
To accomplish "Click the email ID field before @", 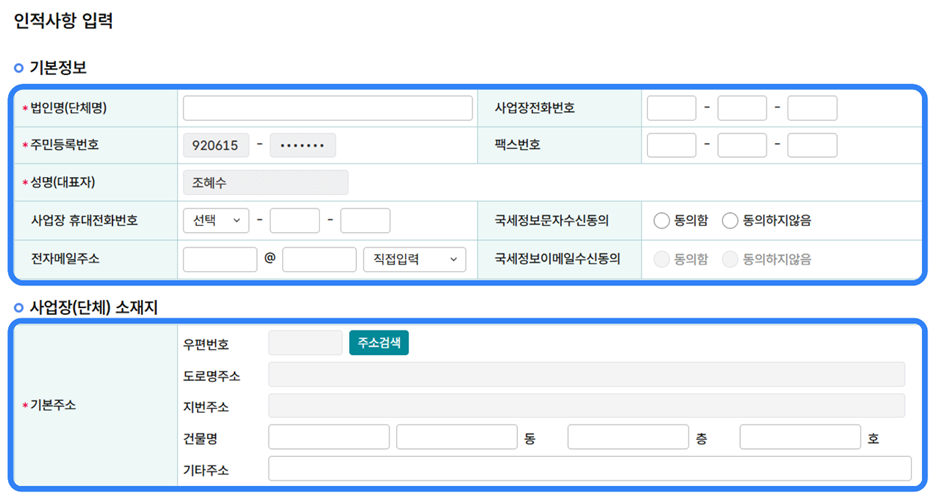I will (x=220, y=259).
